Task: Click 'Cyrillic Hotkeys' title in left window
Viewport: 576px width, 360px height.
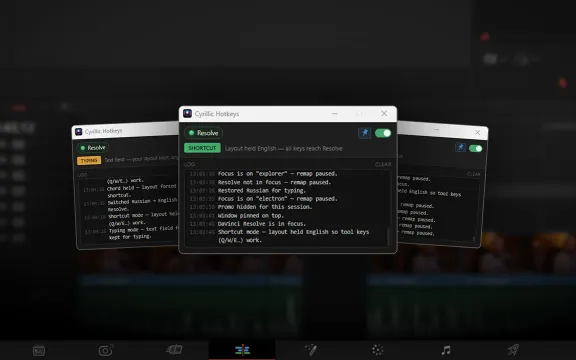Action: point(103,131)
